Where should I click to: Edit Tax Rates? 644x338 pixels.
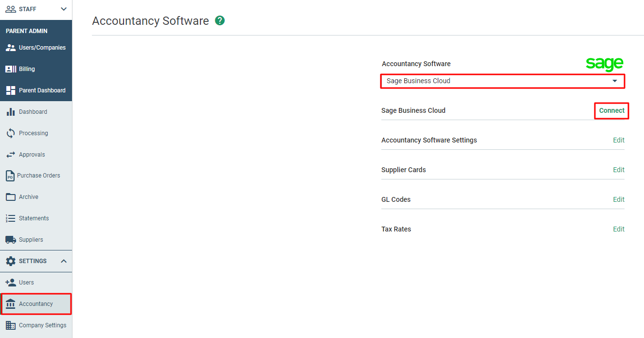tap(619, 229)
